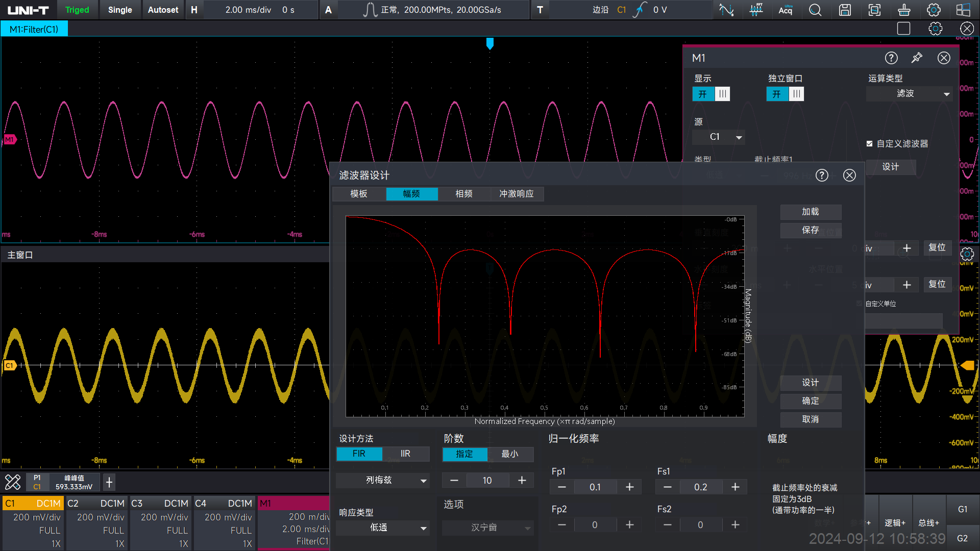Screen dimensions: 980x551
Task: Click the 保存 (Save) icon button
Action: click(x=811, y=230)
